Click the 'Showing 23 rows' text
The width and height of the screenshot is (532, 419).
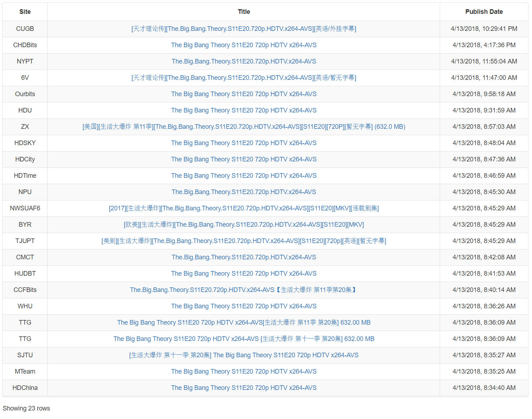[x=26, y=408]
